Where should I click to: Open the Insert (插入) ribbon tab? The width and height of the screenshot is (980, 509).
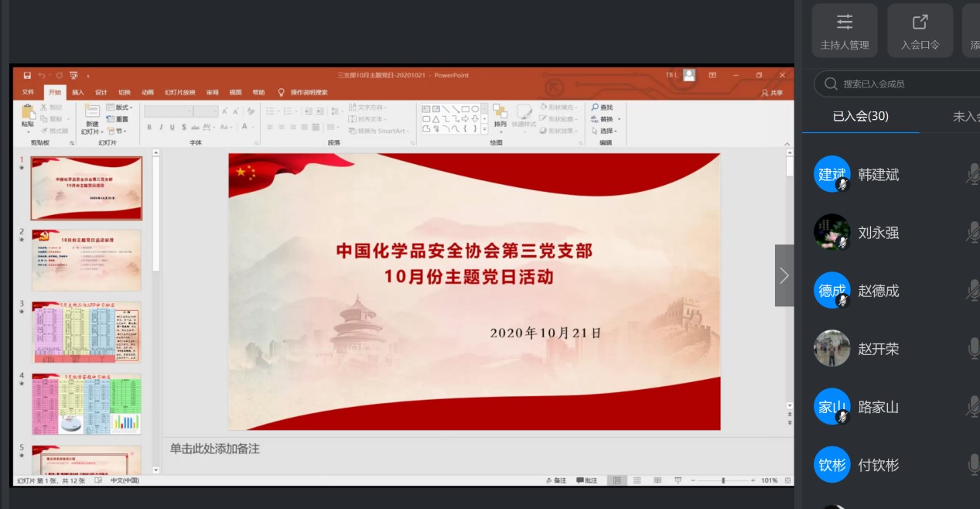[78, 92]
